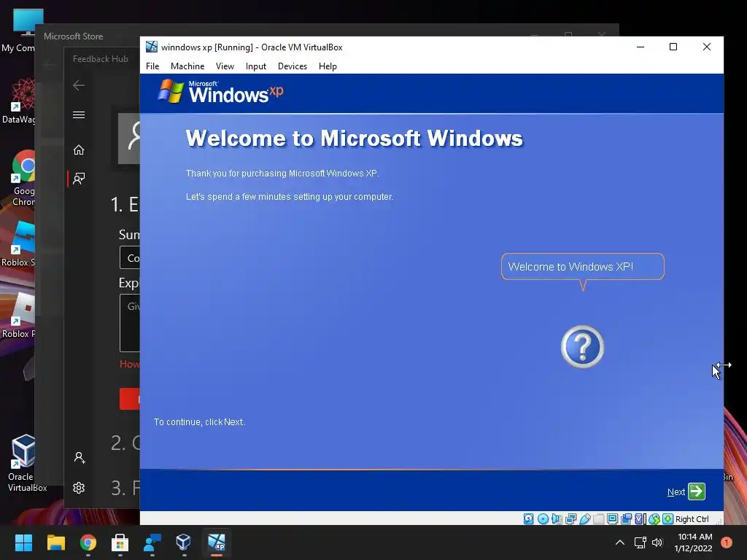The height and width of the screenshot is (560, 747).
Task: Click the green Next arrow icon
Action: (x=697, y=491)
